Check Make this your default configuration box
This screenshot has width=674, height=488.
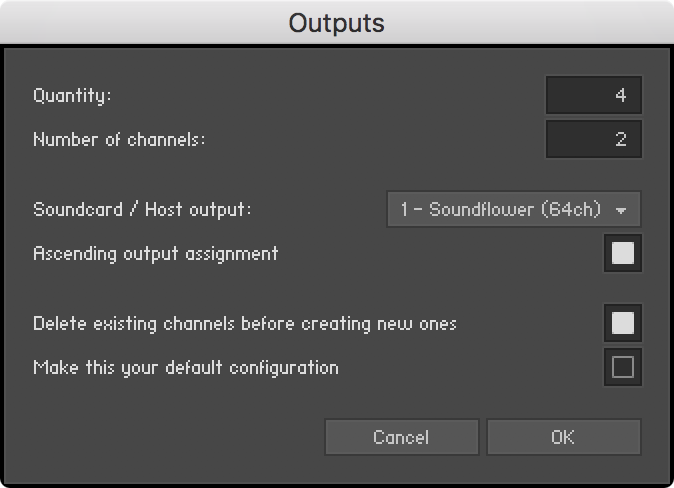[623, 367]
